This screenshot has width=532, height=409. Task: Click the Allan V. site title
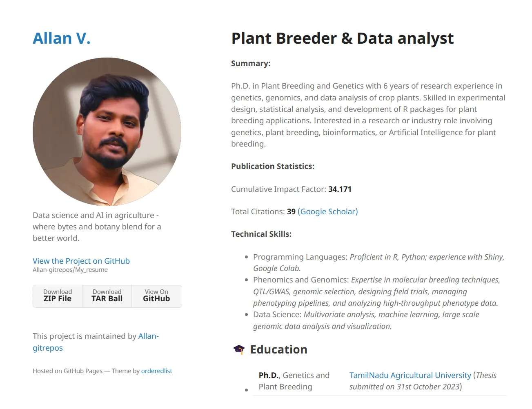[x=62, y=38]
